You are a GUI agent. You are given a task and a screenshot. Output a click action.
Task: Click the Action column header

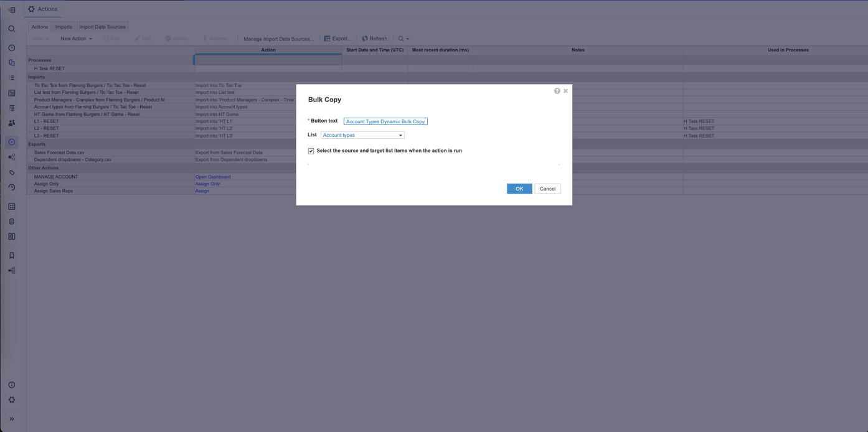[x=268, y=50]
